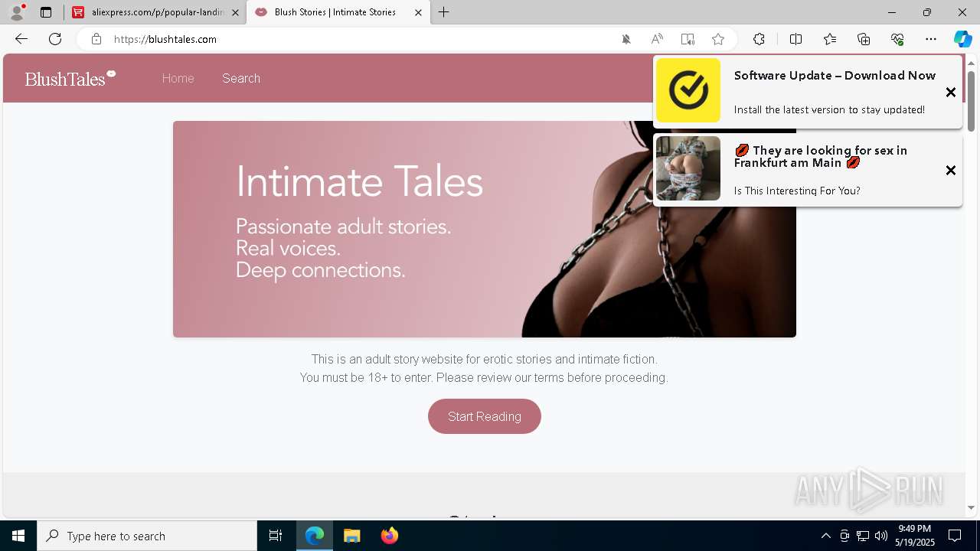Click the address bar showing blushtales.com
Screen dimensions: 980x551
(360, 39)
